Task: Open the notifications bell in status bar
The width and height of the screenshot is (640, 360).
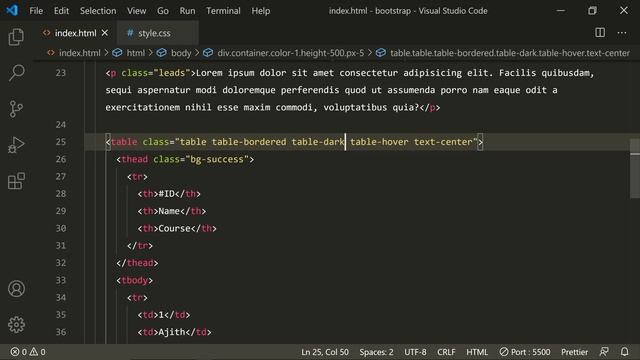Action: point(624,352)
